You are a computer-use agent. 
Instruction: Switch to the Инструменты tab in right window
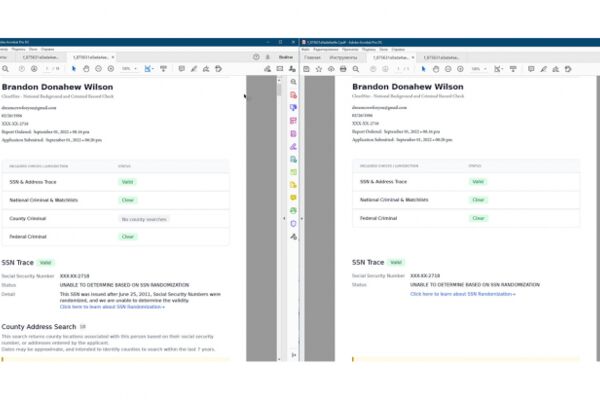(343, 57)
